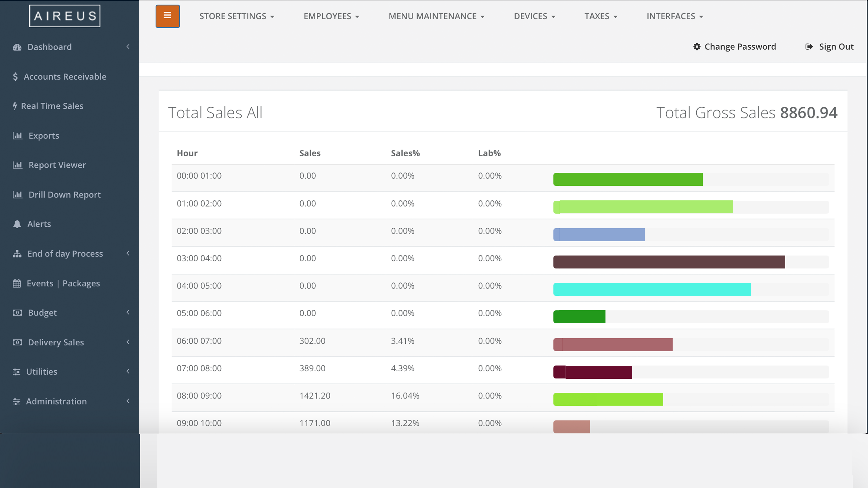
Task: Click the maroon bar for 07:00 08:00
Action: point(593,372)
